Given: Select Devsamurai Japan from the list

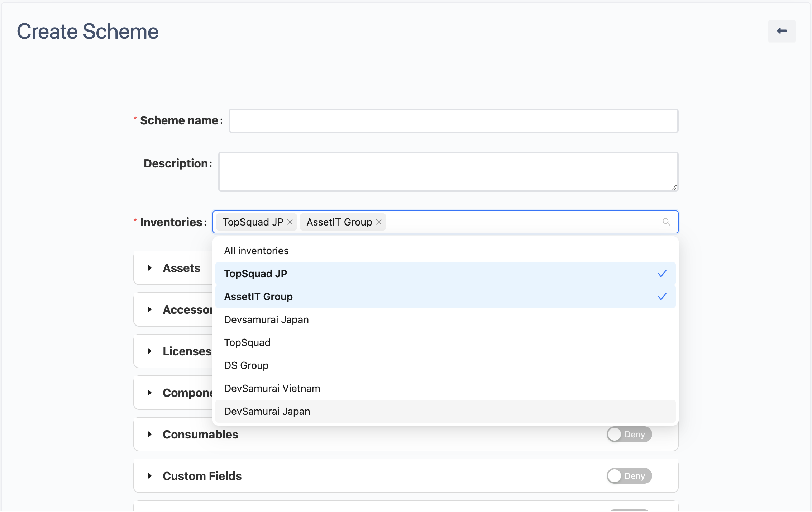Looking at the screenshot, I should [x=266, y=320].
